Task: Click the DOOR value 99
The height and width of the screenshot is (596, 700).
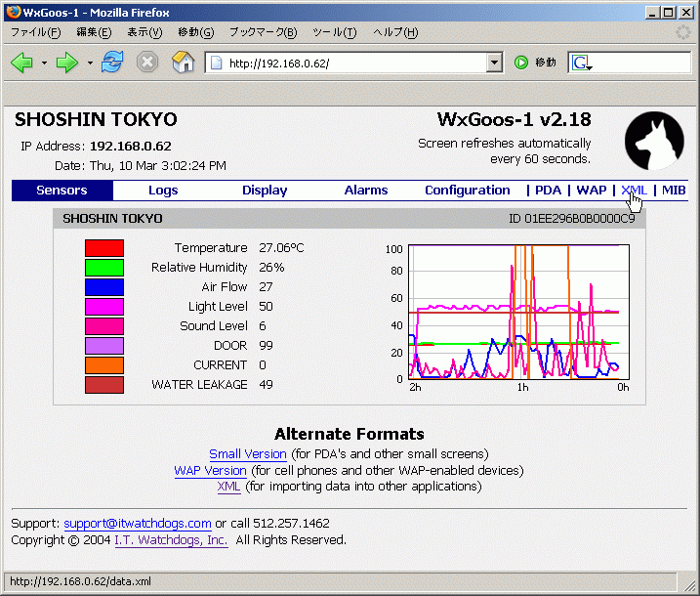Action: (266, 346)
